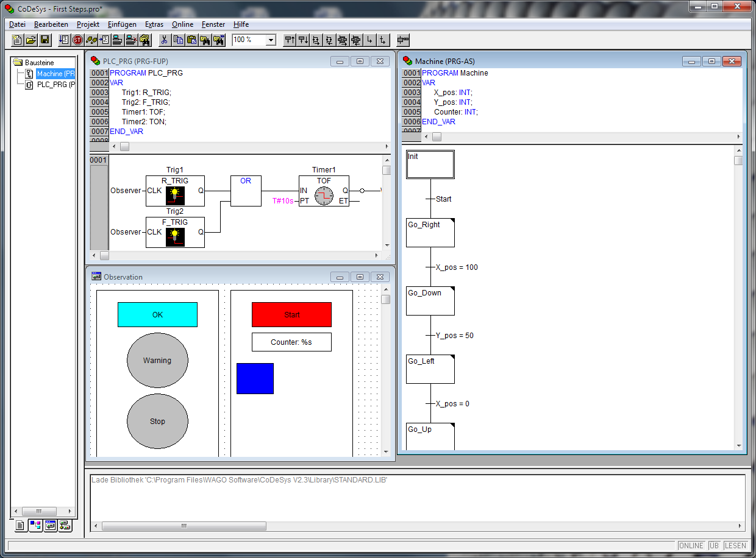
Task: Open a project file from the toolbar
Action: coord(32,40)
